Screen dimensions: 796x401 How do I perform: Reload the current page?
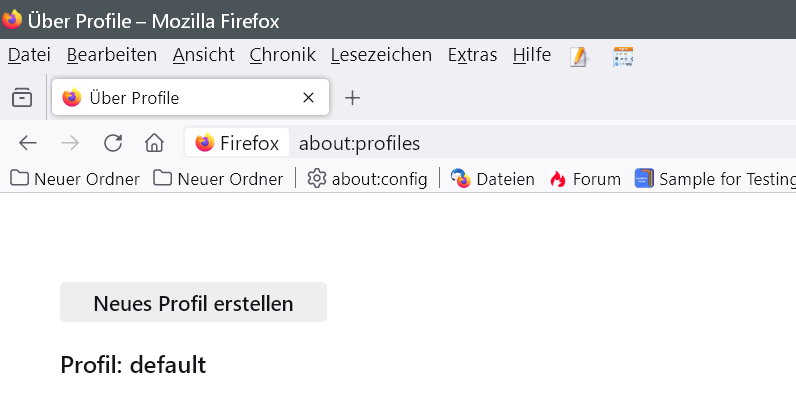[x=113, y=143]
